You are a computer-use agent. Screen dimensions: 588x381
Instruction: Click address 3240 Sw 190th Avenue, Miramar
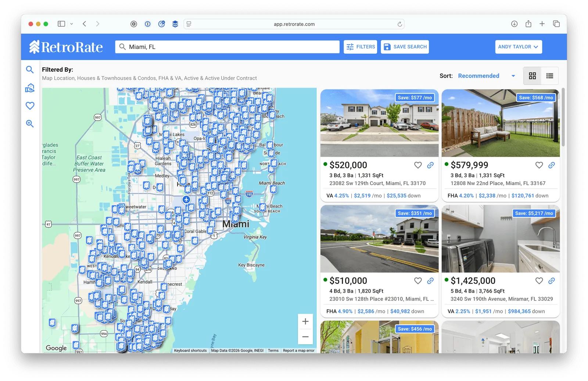click(x=502, y=299)
